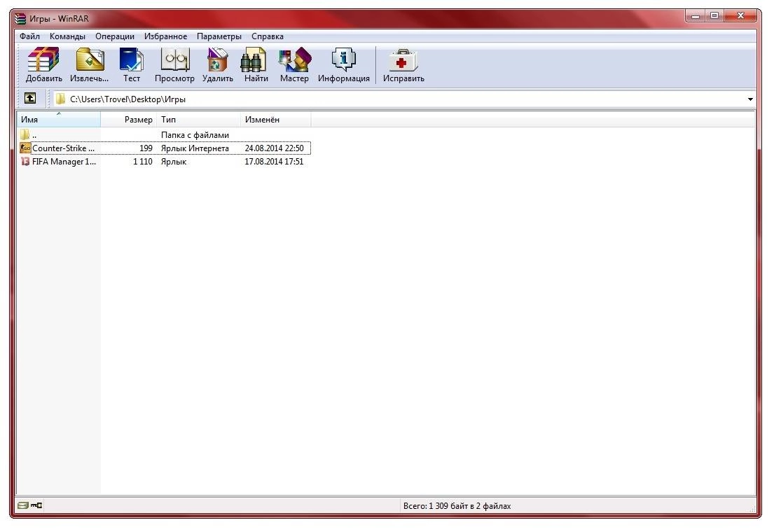Show archive Информация icon
The image size is (774, 532).
click(343, 64)
